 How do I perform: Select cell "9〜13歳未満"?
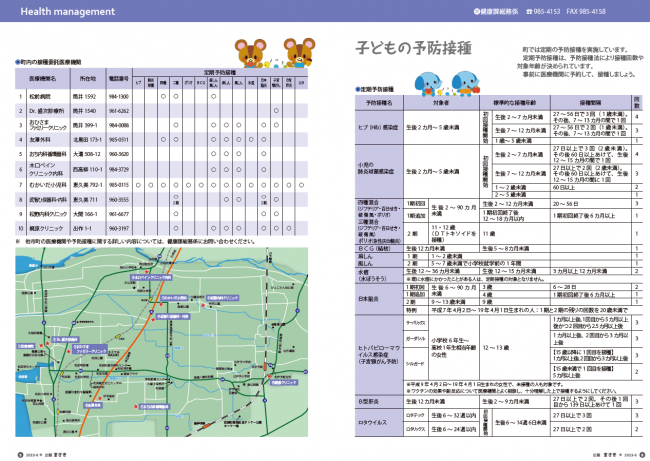point(449,302)
